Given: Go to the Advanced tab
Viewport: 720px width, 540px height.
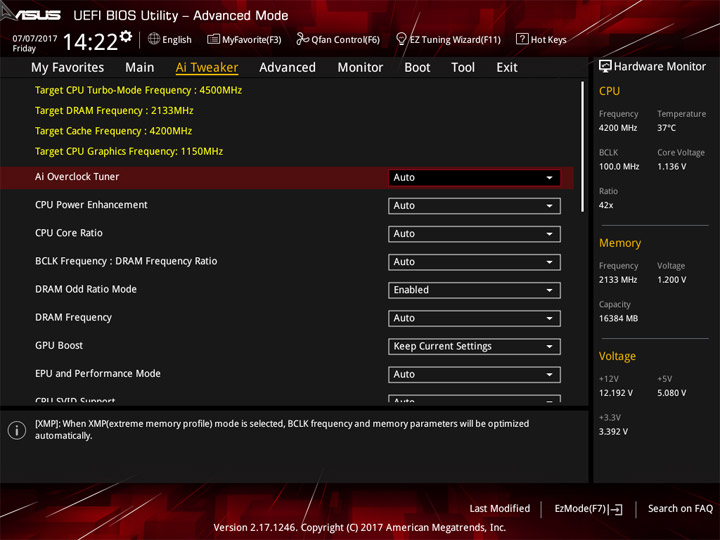Looking at the screenshot, I should [x=287, y=68].
